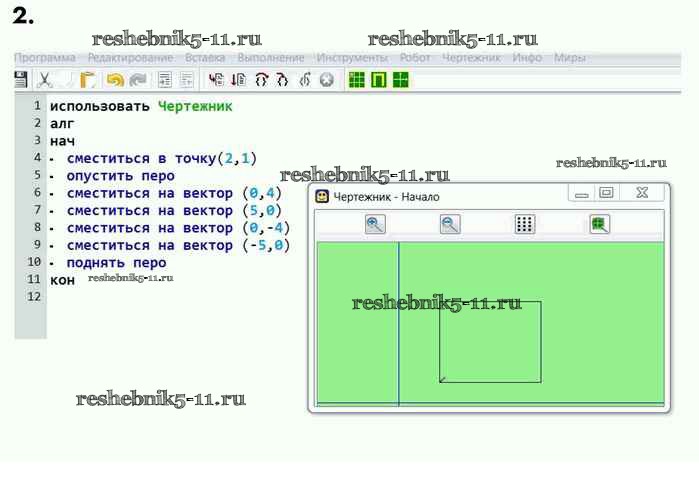The image size is (699, 495).
Task: Zoom in on the Чертежник canvas
Action: 375,224
